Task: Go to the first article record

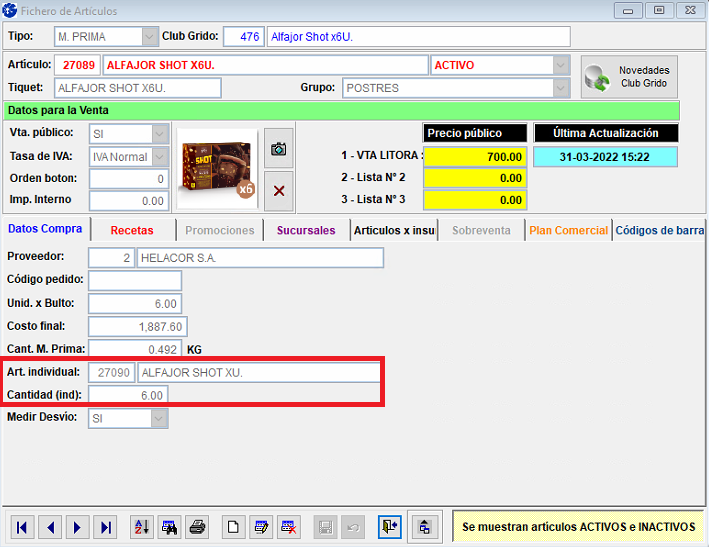Action: pos(22,527)
